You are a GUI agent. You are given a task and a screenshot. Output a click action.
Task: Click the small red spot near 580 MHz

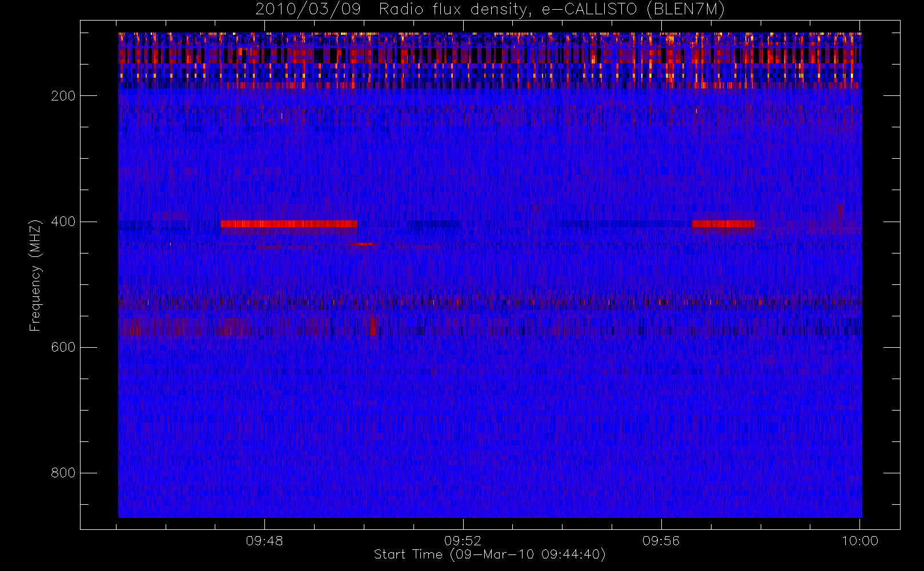[x=373, y=327]
